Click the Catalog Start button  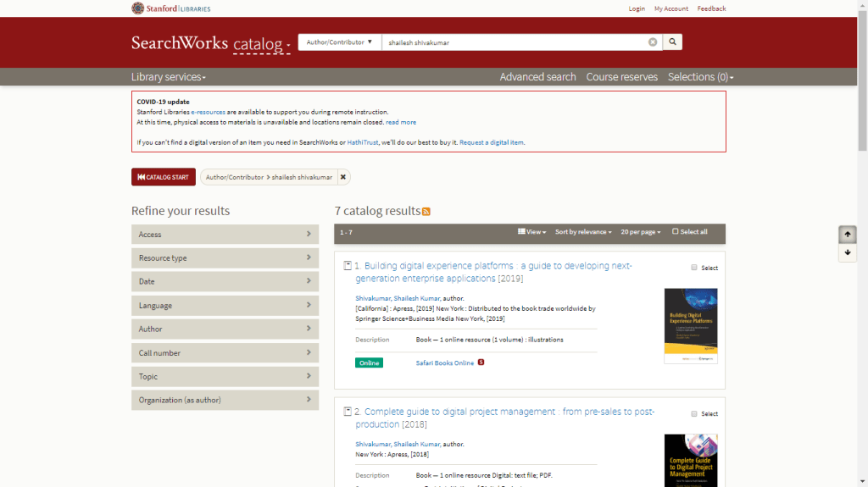[x=163, y=177]
